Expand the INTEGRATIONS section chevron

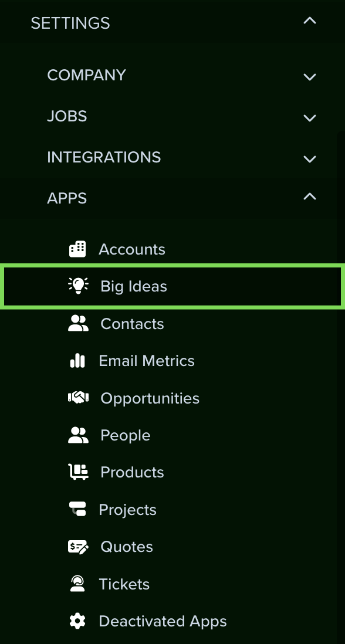pos(310,159)
